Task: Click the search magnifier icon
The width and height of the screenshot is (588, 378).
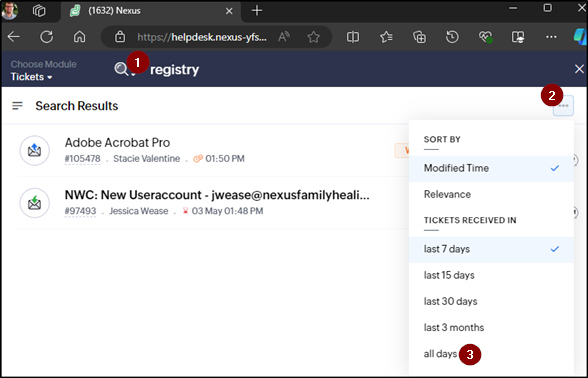Action: (121, 69)
